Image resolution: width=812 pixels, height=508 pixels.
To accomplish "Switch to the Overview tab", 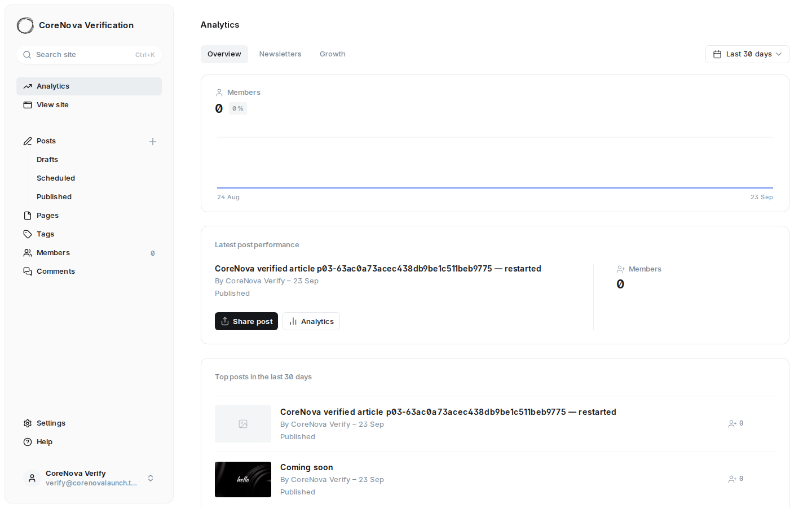I will 224,54.
